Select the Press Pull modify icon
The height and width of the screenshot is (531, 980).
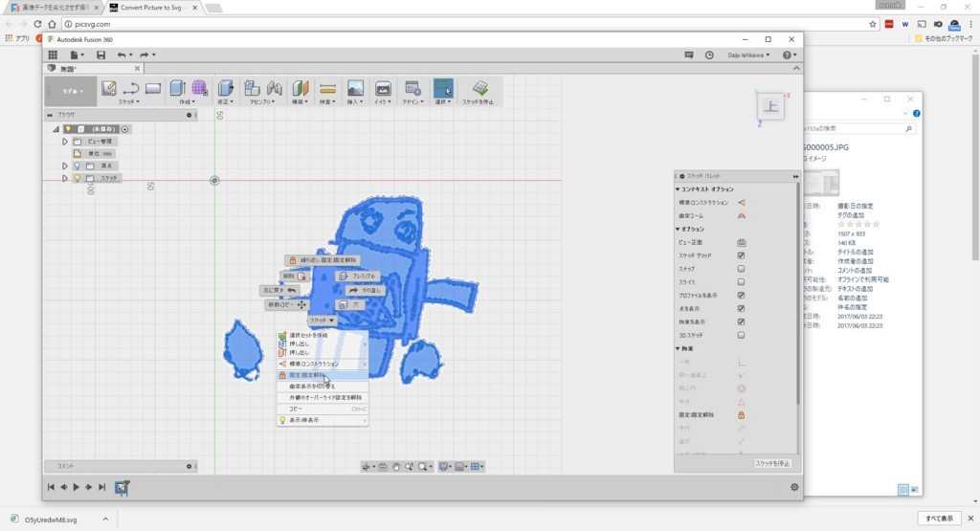(226, 88)
